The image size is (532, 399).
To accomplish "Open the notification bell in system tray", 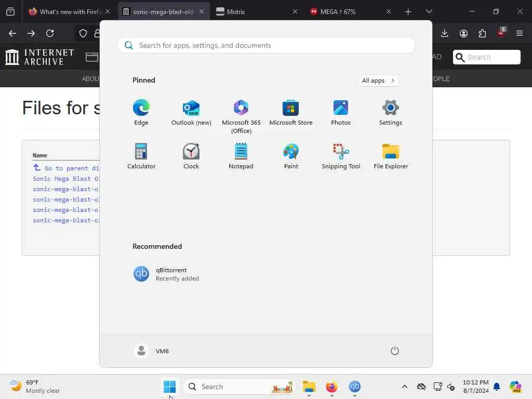I will coord(497,387).
